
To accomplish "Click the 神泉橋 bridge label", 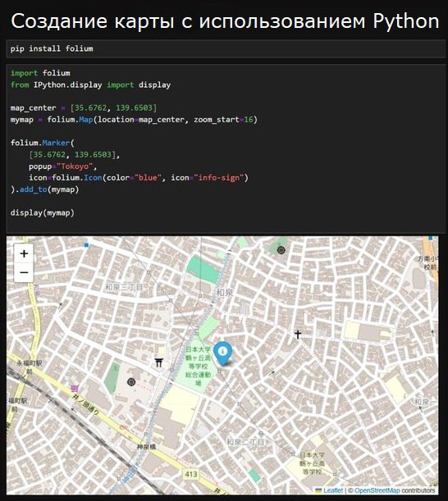I will pos(146,447).
